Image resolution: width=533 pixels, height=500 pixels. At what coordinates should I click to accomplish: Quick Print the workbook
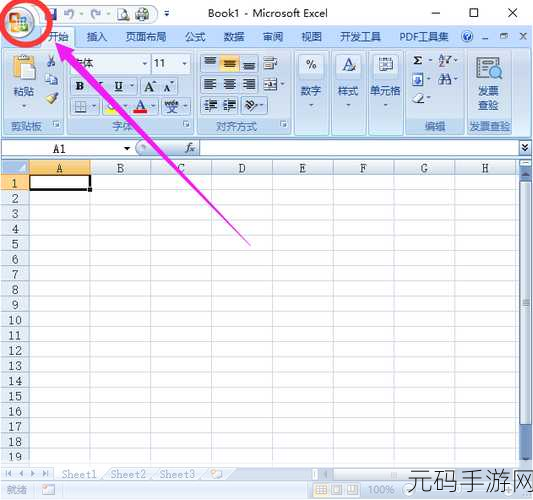[x=142, y=14]
